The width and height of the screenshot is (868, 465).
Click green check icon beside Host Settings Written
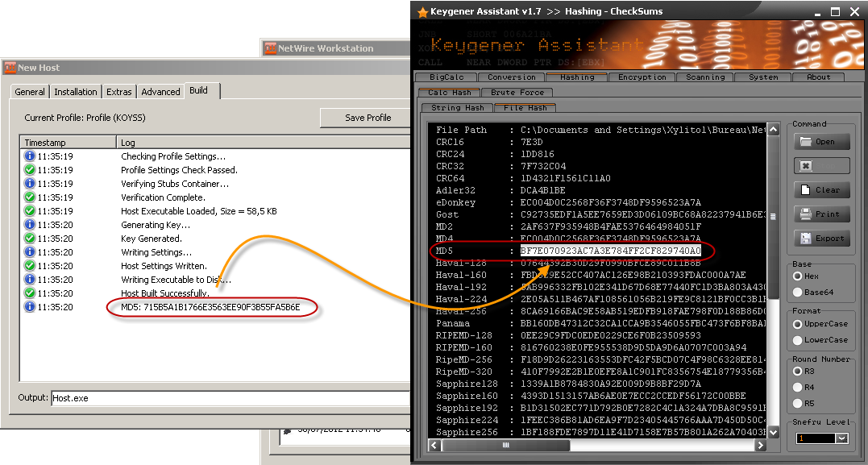tap(29, 266)
